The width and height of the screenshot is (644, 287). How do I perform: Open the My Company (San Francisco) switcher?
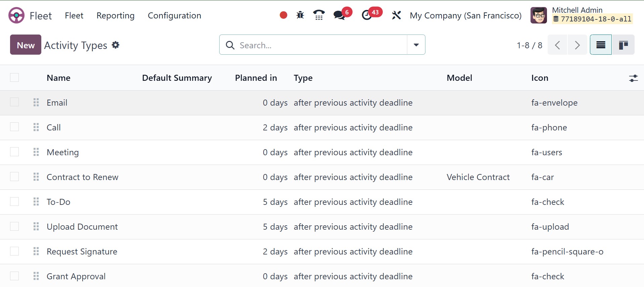click(465, 15)
